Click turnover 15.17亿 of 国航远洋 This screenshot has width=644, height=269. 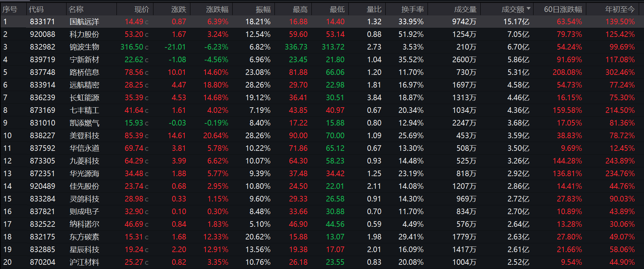516,22
